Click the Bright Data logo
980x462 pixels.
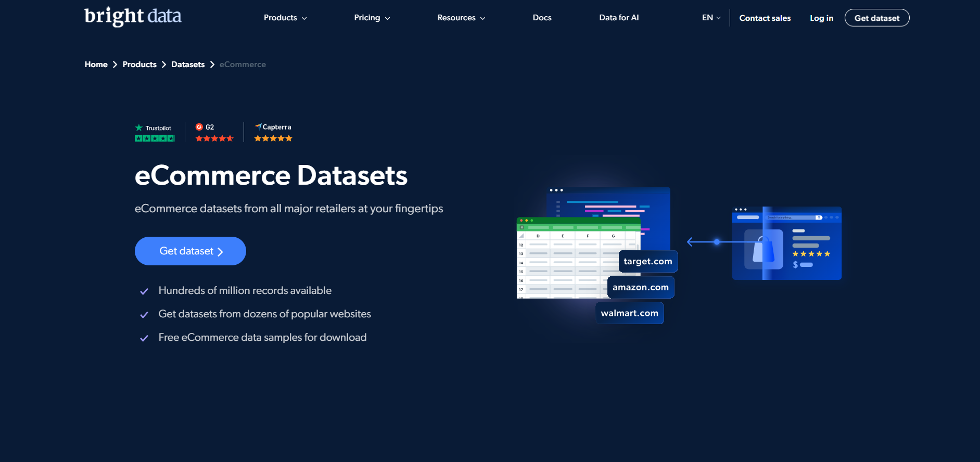click(133, 16)
